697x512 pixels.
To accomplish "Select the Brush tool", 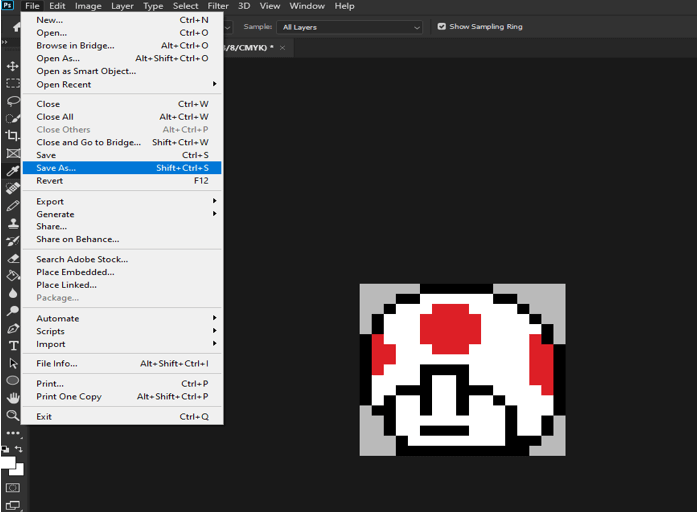I will point(13,206).
